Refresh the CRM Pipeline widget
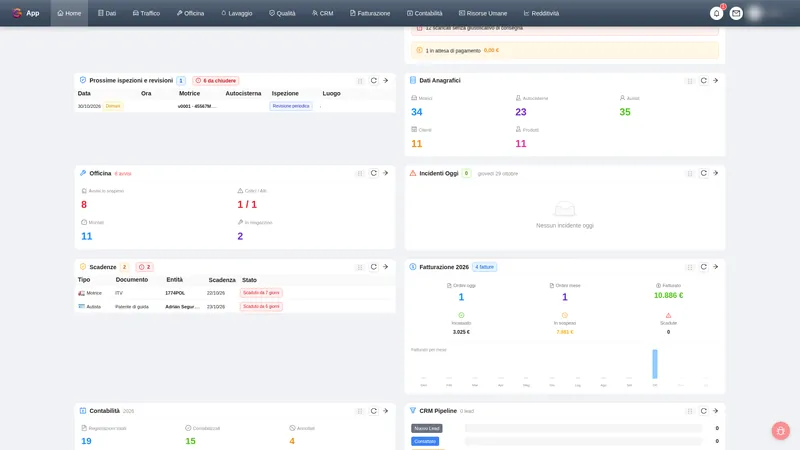This screenshot has height=450, width=800. click(x=704, y=411)
